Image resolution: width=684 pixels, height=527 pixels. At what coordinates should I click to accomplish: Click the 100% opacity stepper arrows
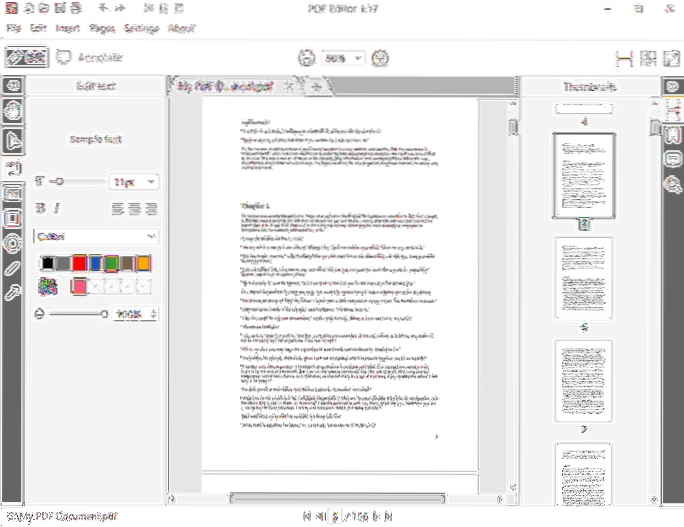click(x=154, y=314)
